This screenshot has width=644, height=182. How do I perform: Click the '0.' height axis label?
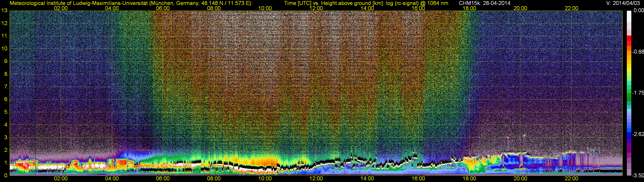tap(6, 175)
